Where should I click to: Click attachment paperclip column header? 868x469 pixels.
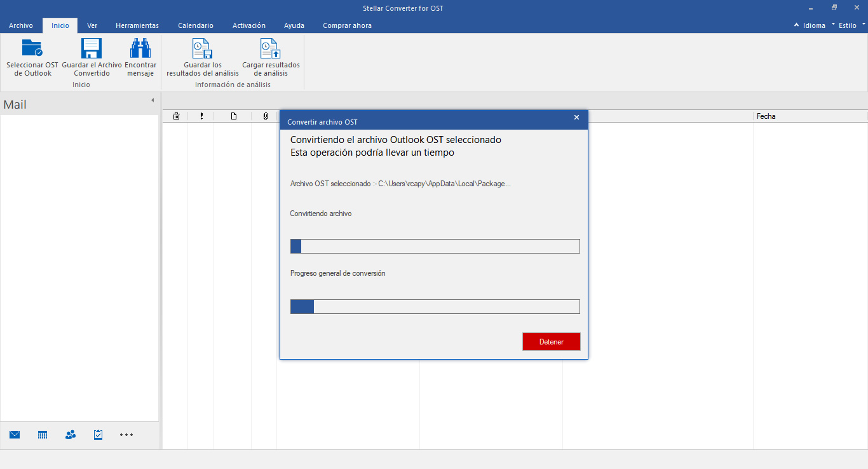265,116
